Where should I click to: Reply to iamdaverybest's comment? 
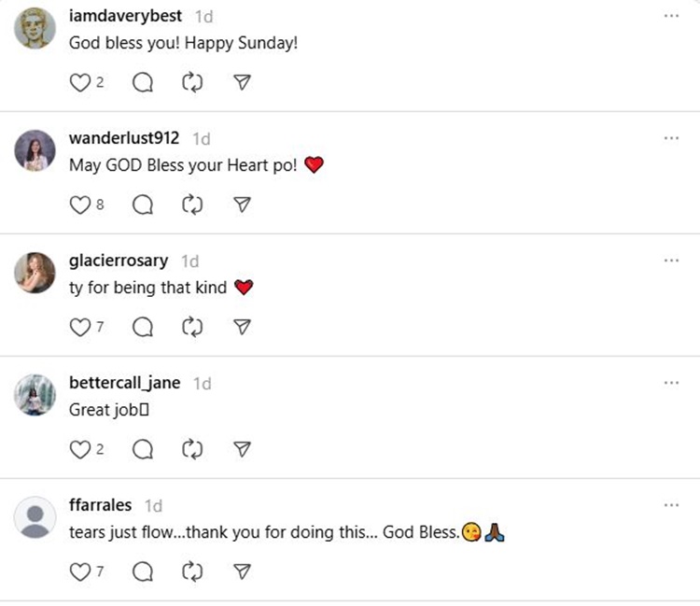click(x=143, y=82)
